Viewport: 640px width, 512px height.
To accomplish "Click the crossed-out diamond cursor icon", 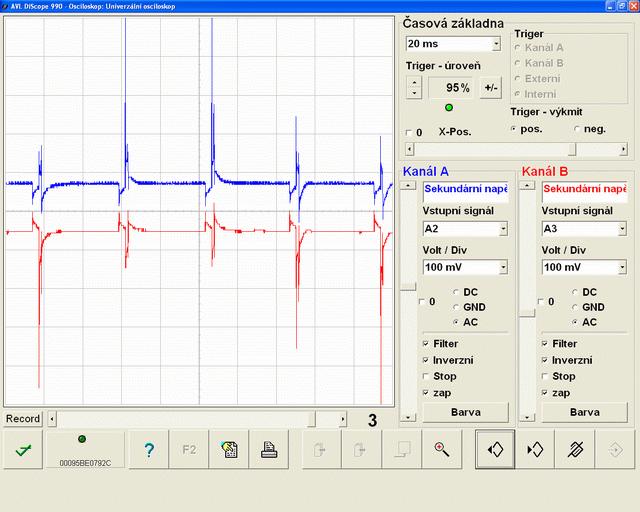I will point(574,450).
